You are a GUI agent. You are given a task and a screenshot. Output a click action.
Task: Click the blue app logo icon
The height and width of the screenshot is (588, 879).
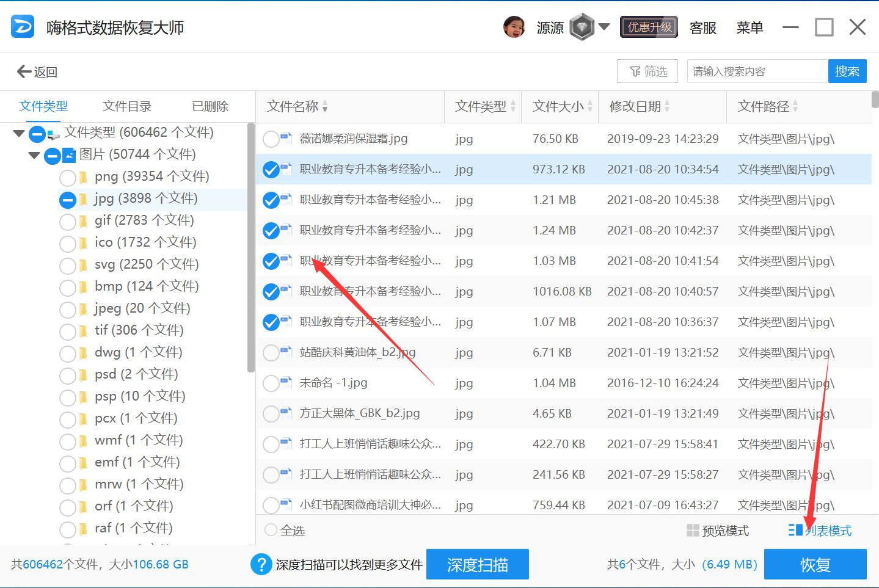(x=23, y=27)
